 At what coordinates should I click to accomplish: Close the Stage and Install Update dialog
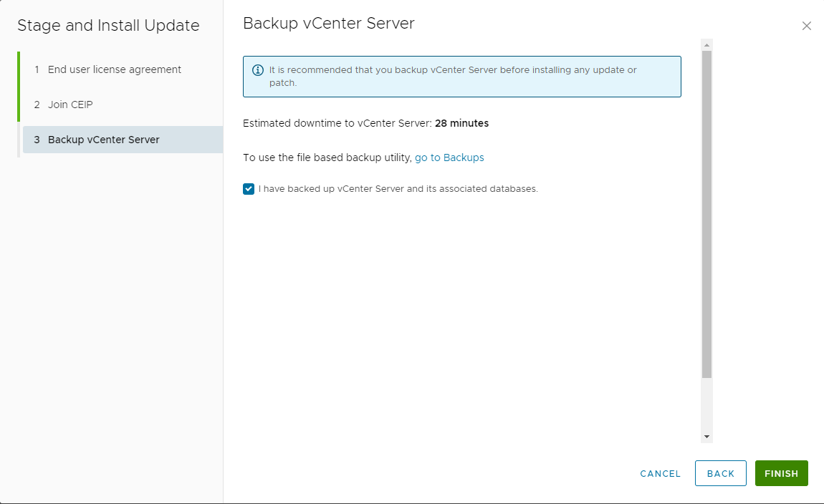click(x=806, y=26)
